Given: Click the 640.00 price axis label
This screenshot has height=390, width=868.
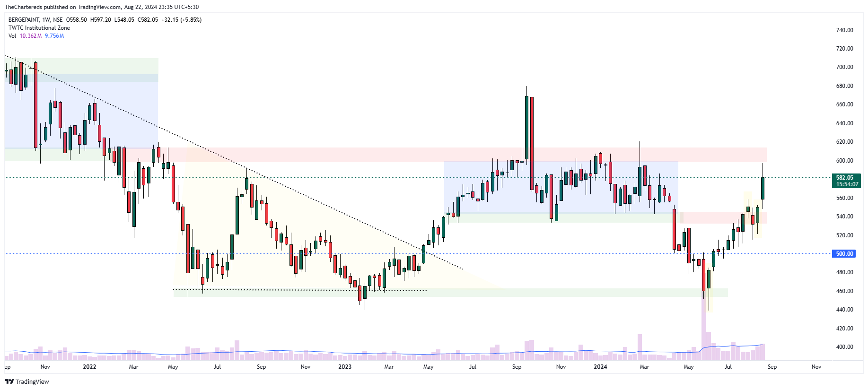Looking at the screenshot, I should tap(844, 123).
